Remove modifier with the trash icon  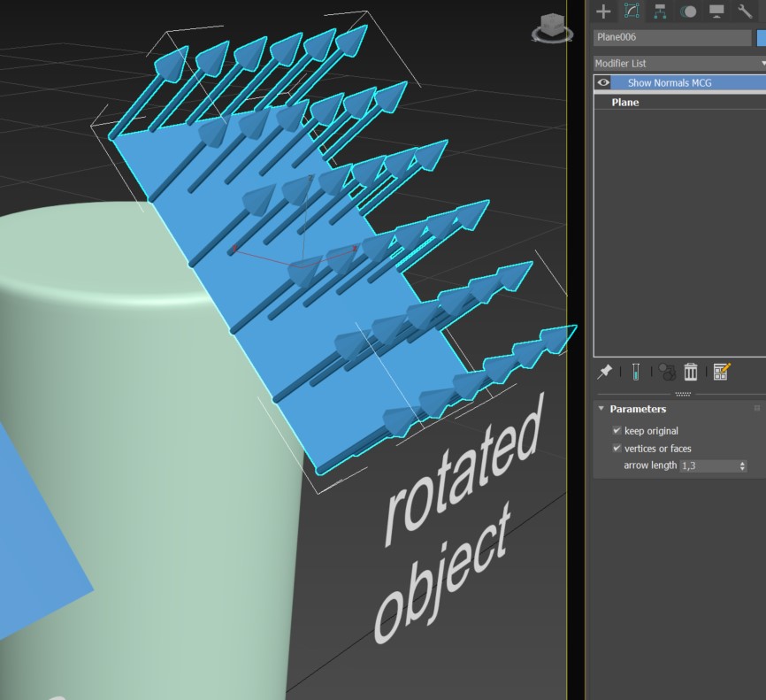point(691,372)
